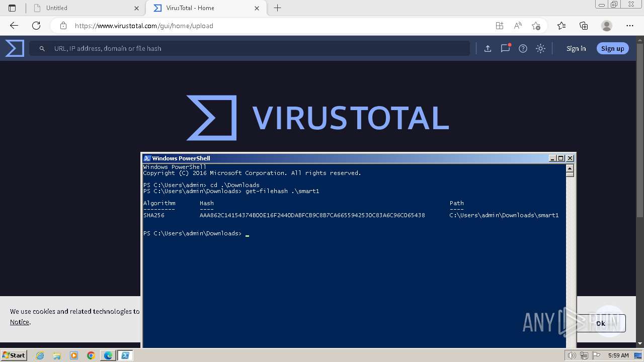Switch to Microsoft Edge on taskbar
Image resolution: width=644 pixels, height=362 pixels.
click(x=108, y=355)
